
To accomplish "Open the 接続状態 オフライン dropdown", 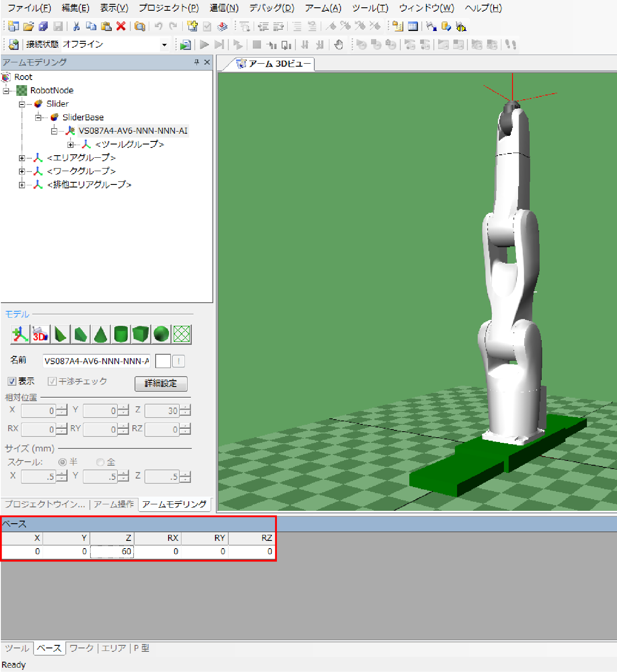I will pyautogui.click(x=164, y=45).
